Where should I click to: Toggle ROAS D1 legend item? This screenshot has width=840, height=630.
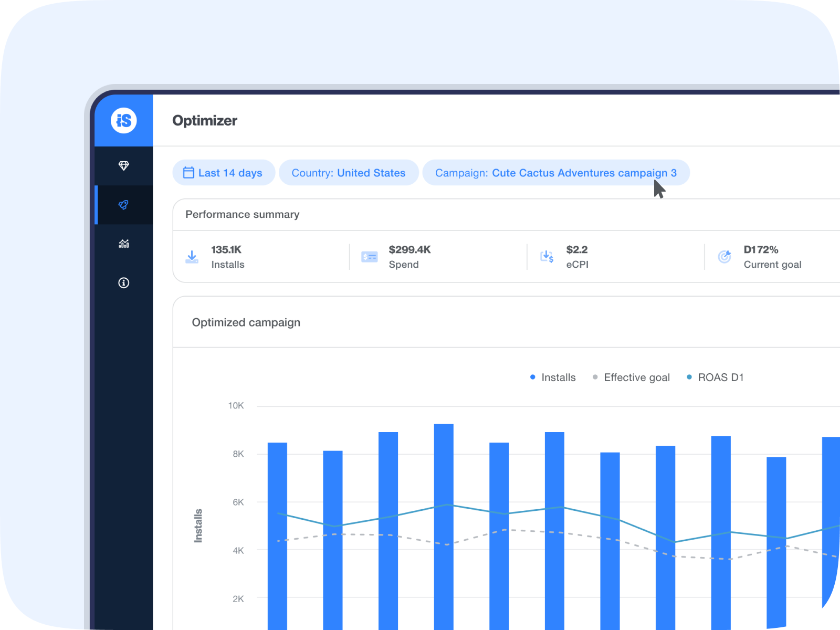[715, 377]
